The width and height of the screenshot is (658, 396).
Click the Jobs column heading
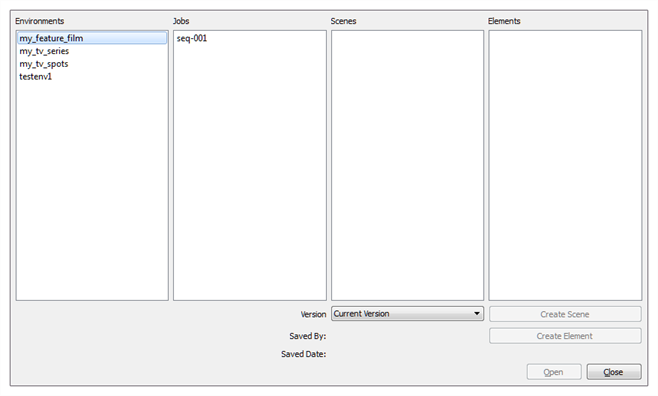tap(181, 21)
